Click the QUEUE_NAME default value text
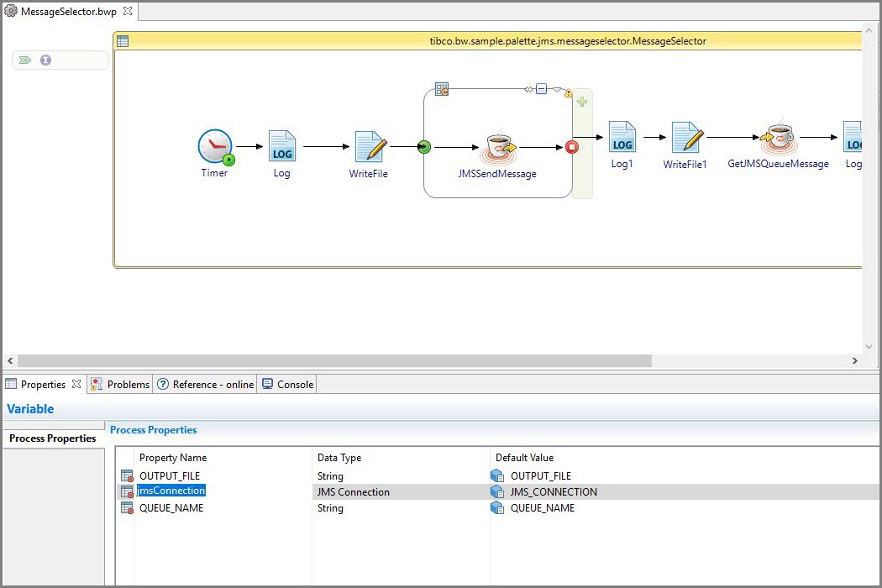The height and width of the screenshot is (588, 882). point(543,507)
